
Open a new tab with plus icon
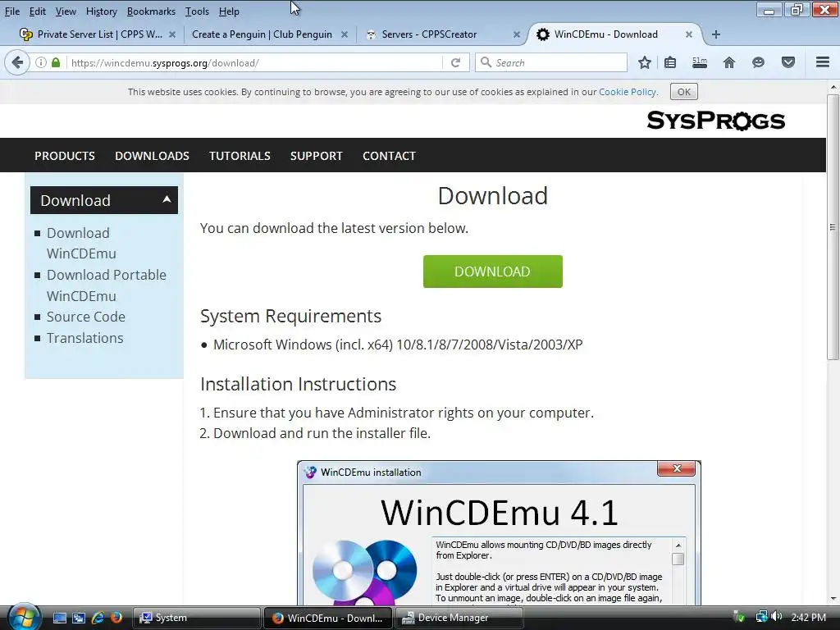coord(715,34)
